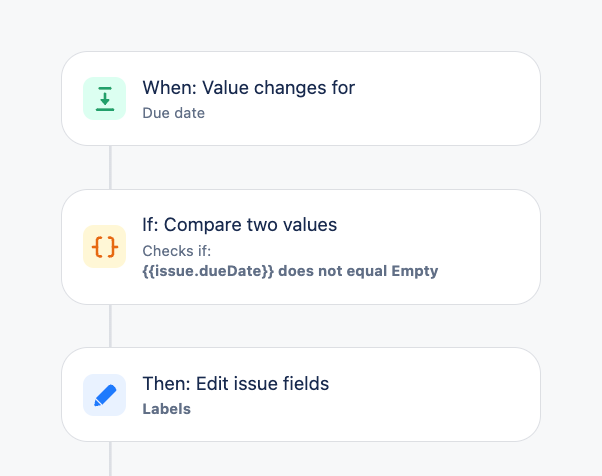
Task: Click the 'Compare two values' heading text
Action: [x=250, y=225]
